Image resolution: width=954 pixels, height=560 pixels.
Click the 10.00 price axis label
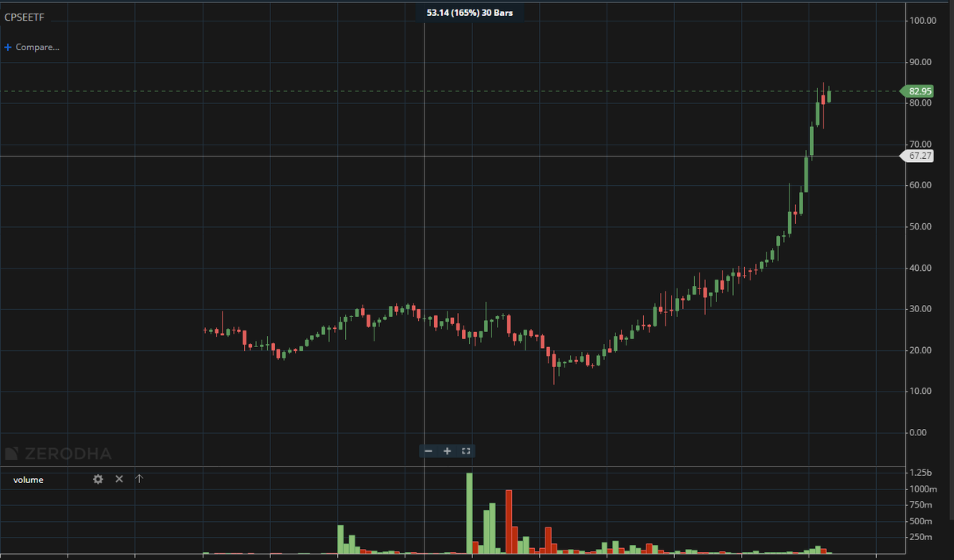click(x=921, y=391)
